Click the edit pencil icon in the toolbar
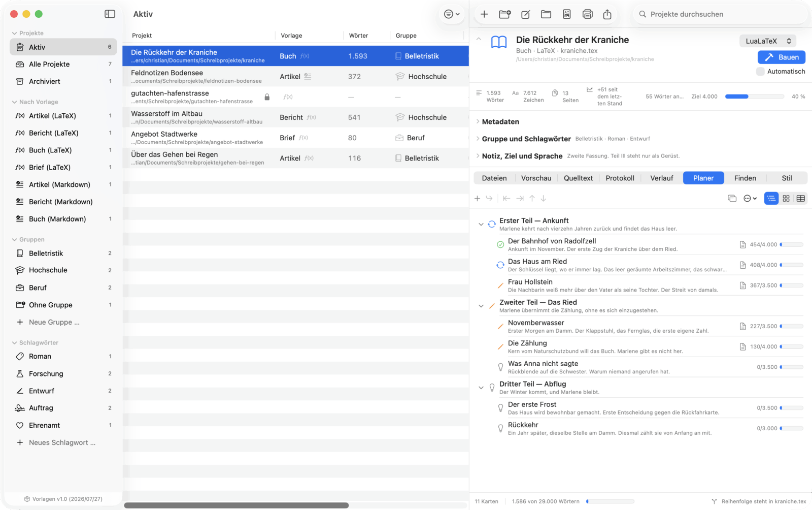812x510 pixels. pyautogui.click(x=526, y=14)
